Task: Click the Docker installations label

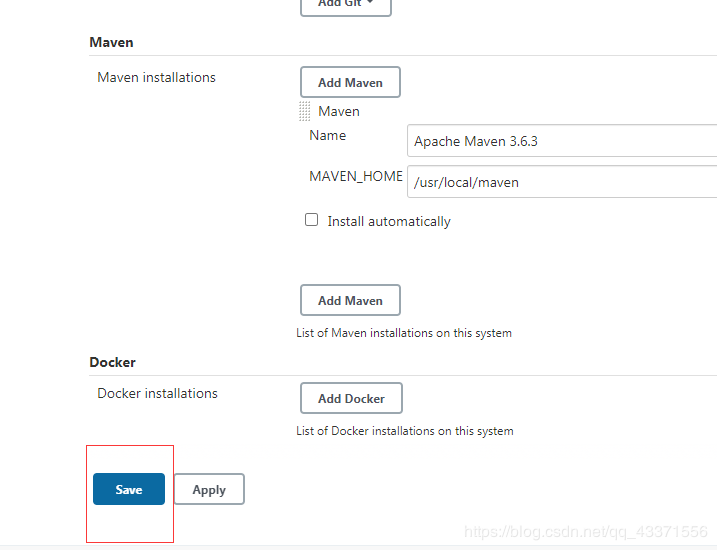Action: coord(157,393)
